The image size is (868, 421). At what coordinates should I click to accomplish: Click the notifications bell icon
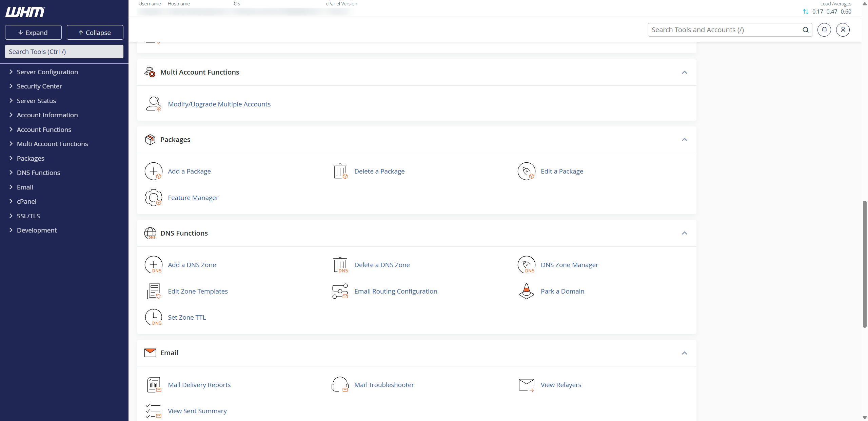[x=824, y=30]
